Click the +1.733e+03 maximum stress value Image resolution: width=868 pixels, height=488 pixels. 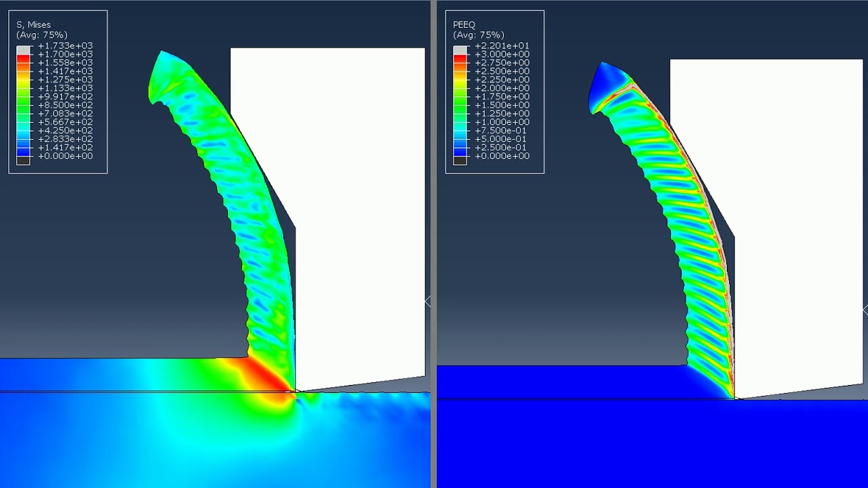pyautogui.click(x=65, y=46)
